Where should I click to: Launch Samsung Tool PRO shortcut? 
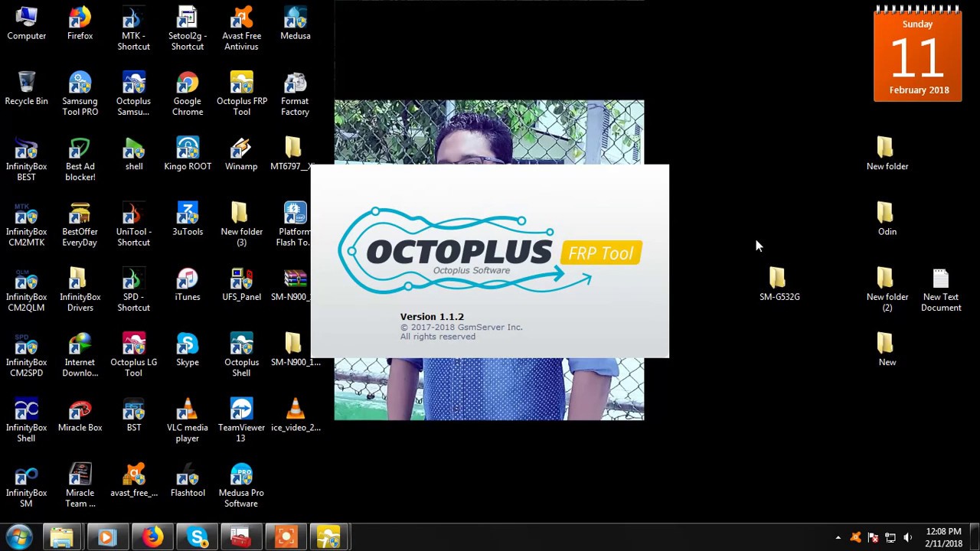pos(80,95)
